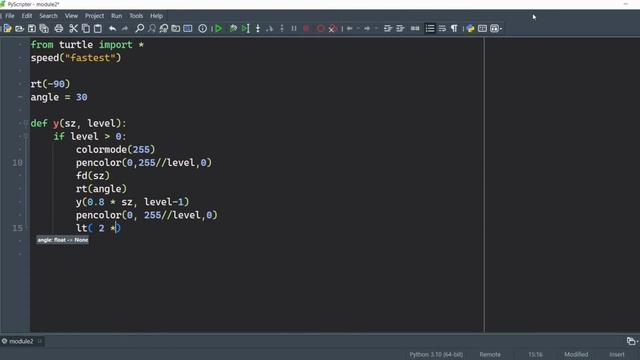Toggle special characters with the pilcrow icon

[x=454, y=29]
